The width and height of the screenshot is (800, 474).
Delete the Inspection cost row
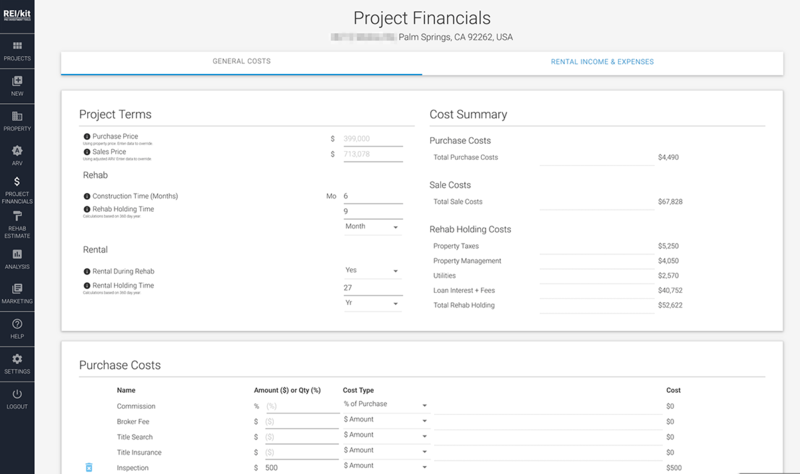[88, 467]
